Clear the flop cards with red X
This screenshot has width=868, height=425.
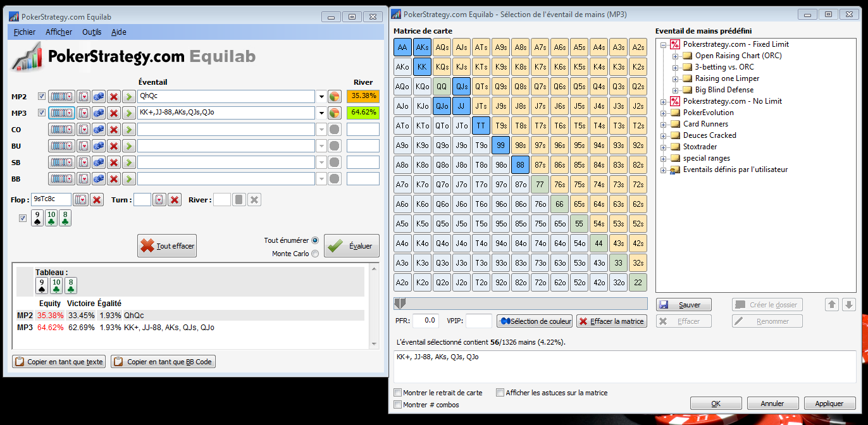point(97,200)
